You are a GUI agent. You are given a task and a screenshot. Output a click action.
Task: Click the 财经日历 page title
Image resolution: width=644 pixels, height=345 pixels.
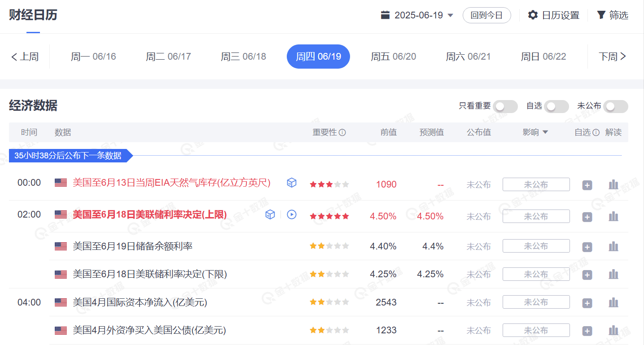(33, 15)
